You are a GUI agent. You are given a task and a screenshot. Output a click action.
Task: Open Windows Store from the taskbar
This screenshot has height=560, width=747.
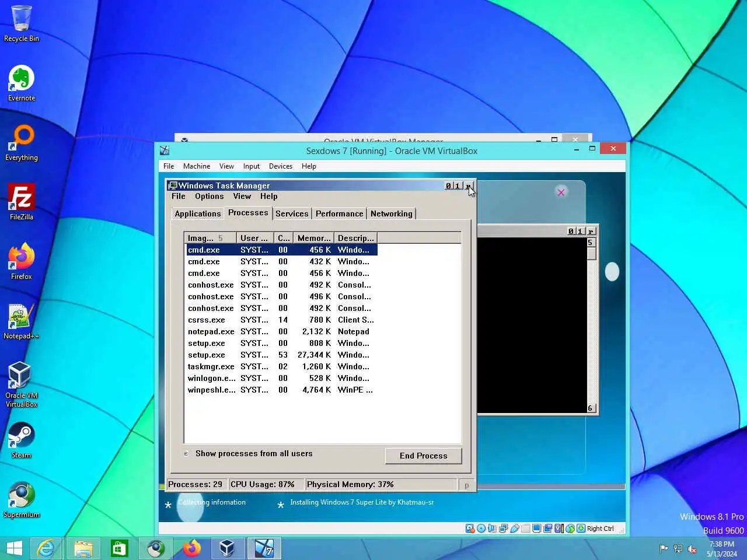[x=119, y=548]
